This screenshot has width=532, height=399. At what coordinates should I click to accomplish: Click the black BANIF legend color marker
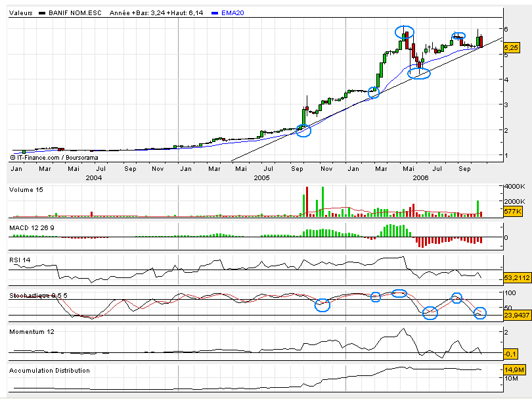[x=42, y=13]
